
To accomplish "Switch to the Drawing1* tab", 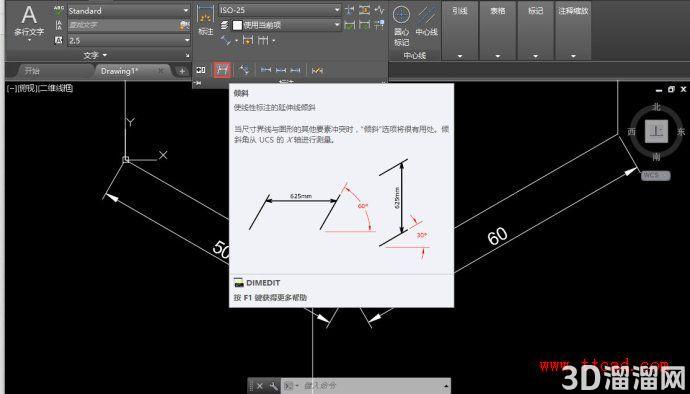I will tap(119, 71).
